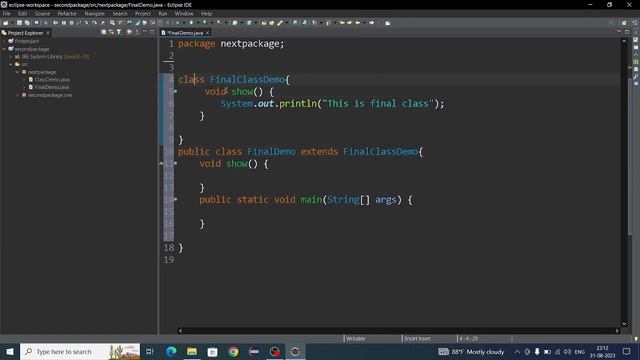Open Google Chrome from the taskbar

click(233, 351)
